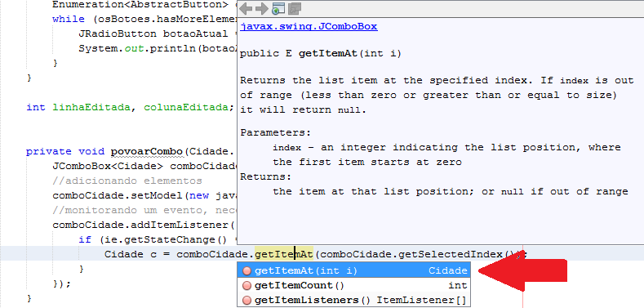Click the back arrow in Javadoc popup
Screen dimensions: 644x308
coord(246,8)
